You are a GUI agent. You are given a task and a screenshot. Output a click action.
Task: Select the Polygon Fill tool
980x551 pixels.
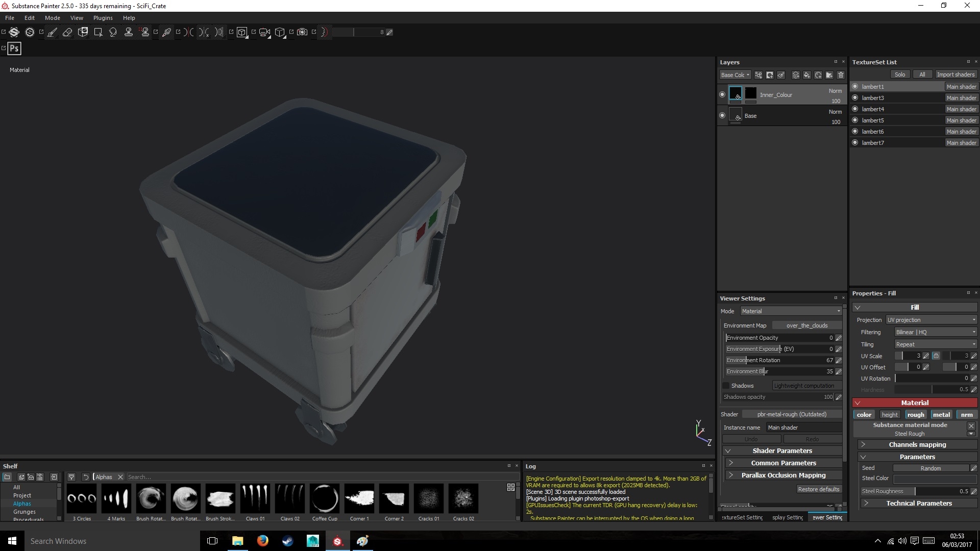click(98, 32)
